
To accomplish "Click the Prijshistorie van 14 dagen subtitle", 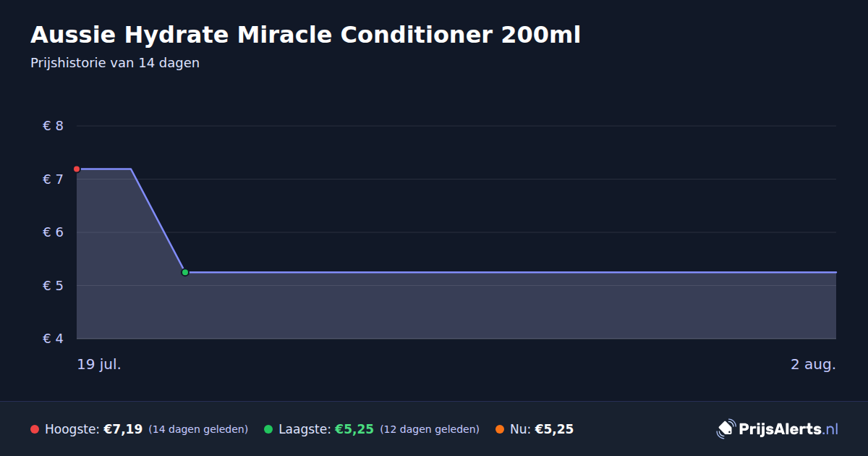I will coord(115,63).
